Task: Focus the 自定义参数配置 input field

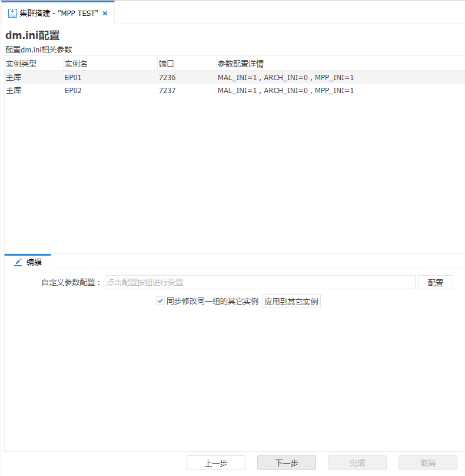Action: point(260,282)
